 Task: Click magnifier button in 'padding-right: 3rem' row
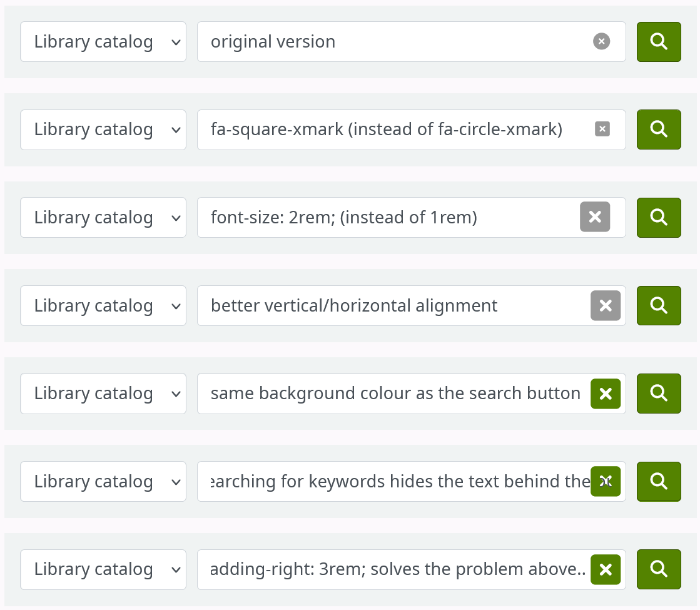(659, 569)
